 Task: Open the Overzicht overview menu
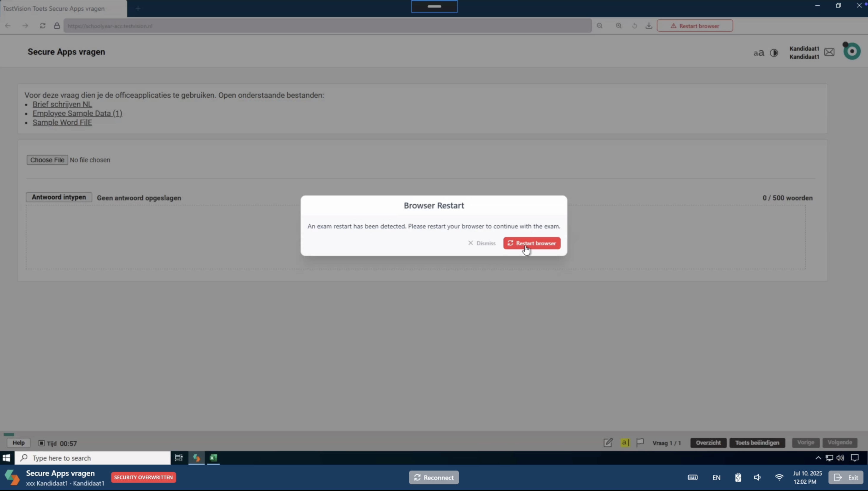(x=708, y=443)
